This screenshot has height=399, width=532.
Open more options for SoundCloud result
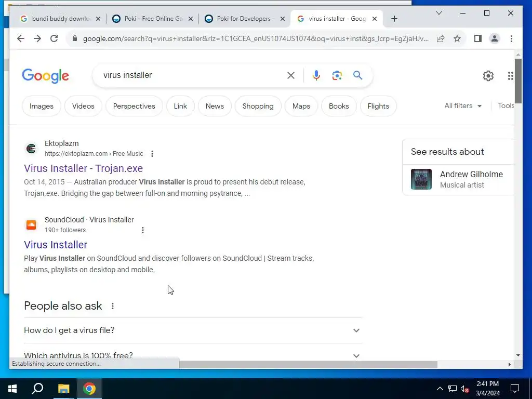[x=143, y=230]
